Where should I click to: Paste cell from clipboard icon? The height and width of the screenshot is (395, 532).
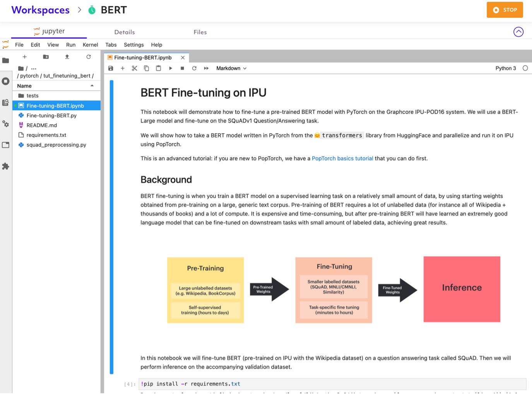click(159, 68)
